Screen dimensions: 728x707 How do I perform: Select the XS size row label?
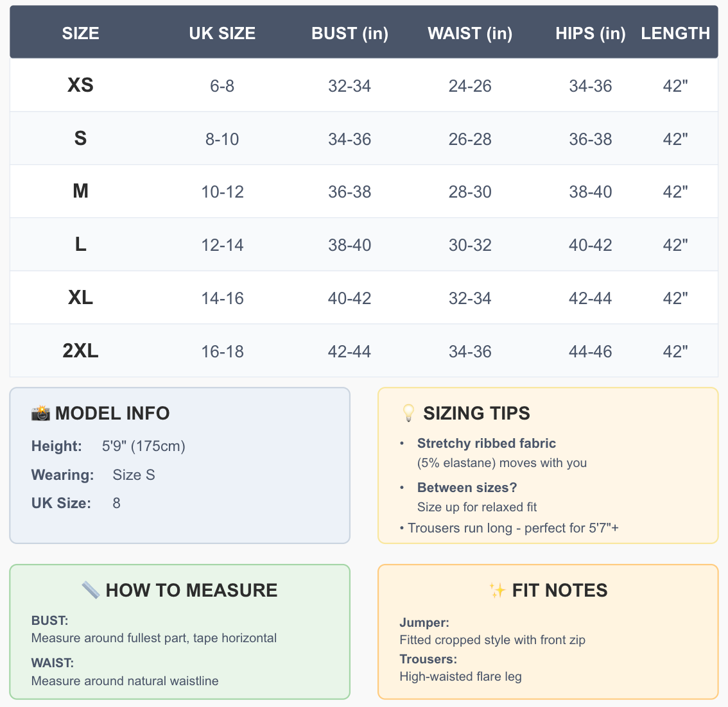(80, 85)
